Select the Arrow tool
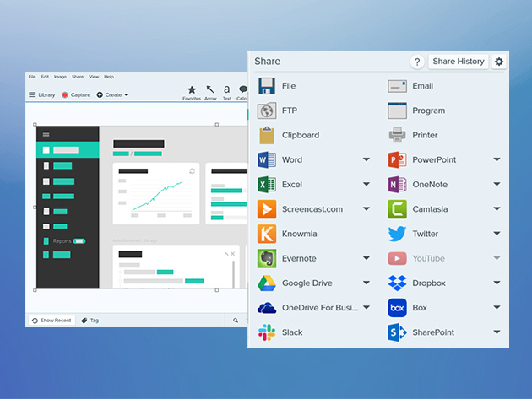The image size is (532, 399). coord(210,93)
